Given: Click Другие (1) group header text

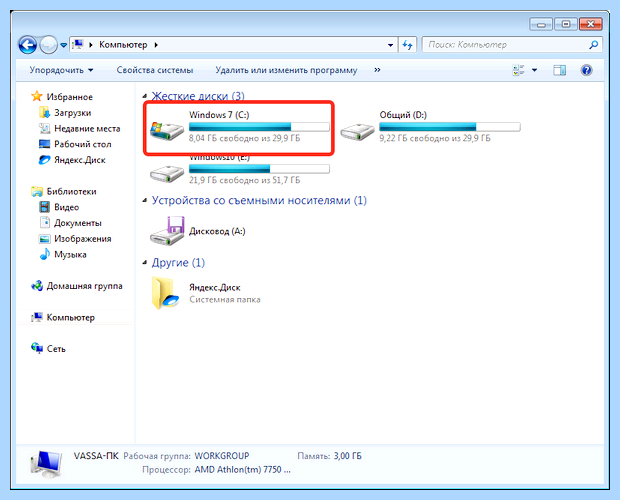Looking at the screenshot, I should pyautogui.click(x=178, y=262).
